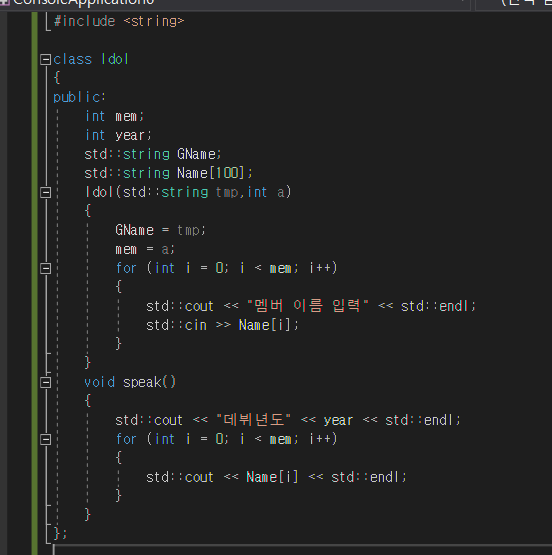This screenshot has width=552, height=555.
Task: Click the 'GName = tmp;' statement
Action: [160, 230]
